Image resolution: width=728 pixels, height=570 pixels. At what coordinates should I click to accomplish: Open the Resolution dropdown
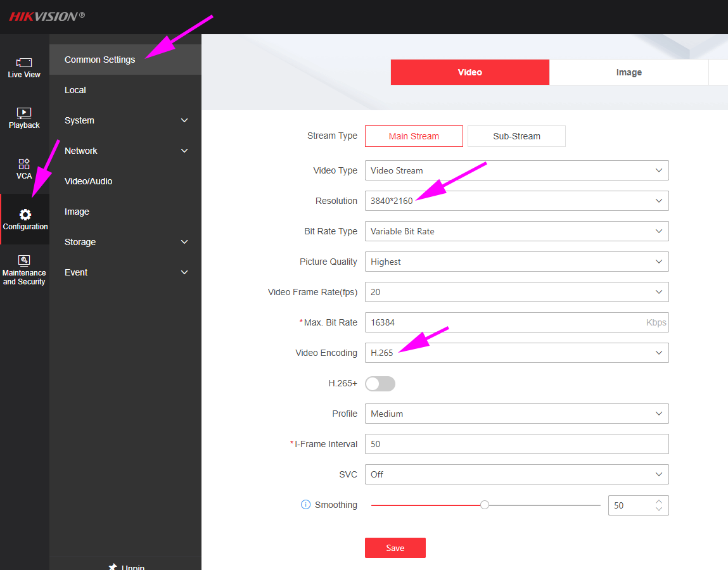click(516, 201)
